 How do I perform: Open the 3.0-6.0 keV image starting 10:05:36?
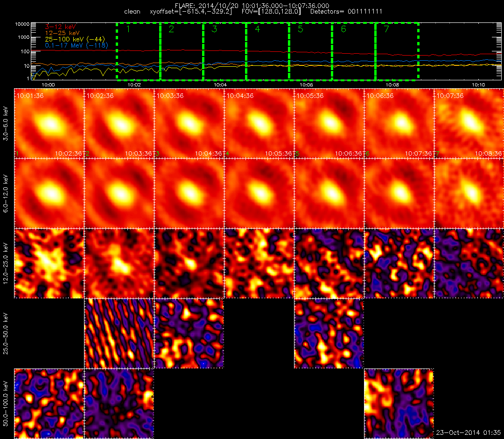click(x=329, y=123)
